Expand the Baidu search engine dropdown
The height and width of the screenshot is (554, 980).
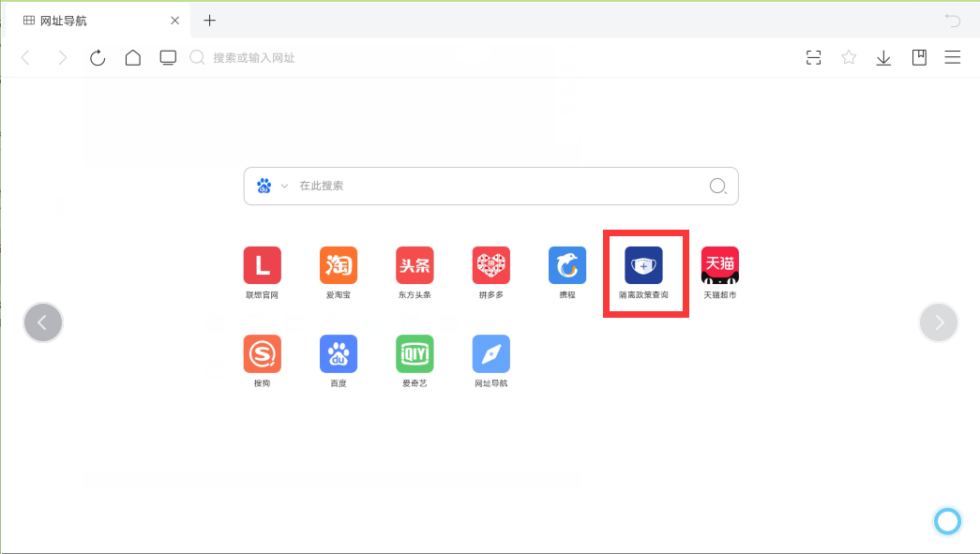pyautogui.click(x=284, y=187)
